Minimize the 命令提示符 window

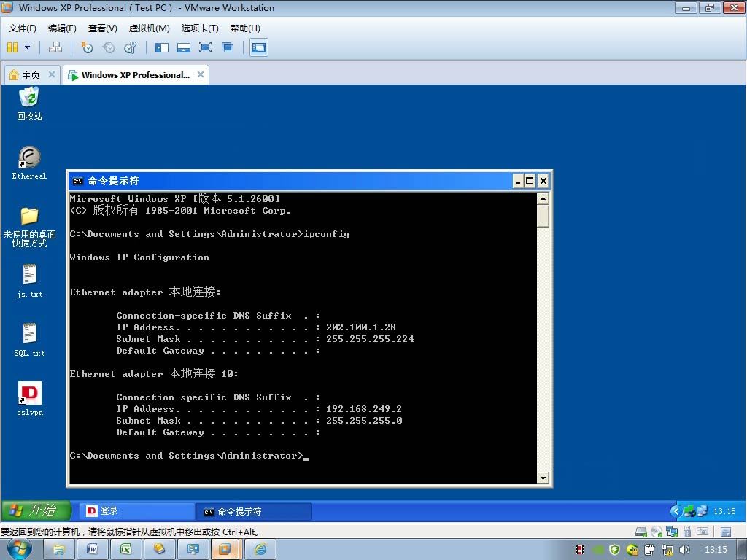tap(518, 181)
